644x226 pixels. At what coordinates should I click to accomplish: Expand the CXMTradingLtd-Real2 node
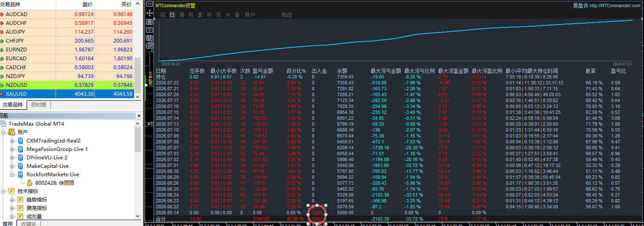click(x=12, y=141)
